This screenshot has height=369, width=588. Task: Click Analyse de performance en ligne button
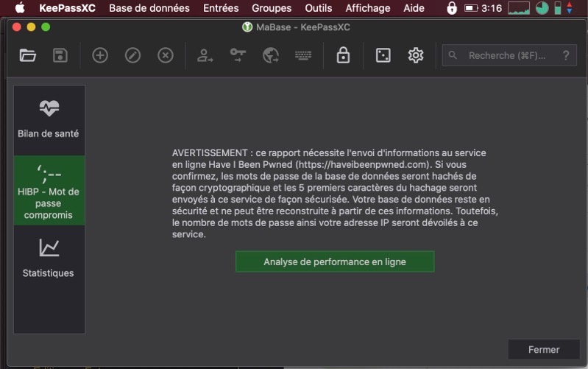point(335,261)
